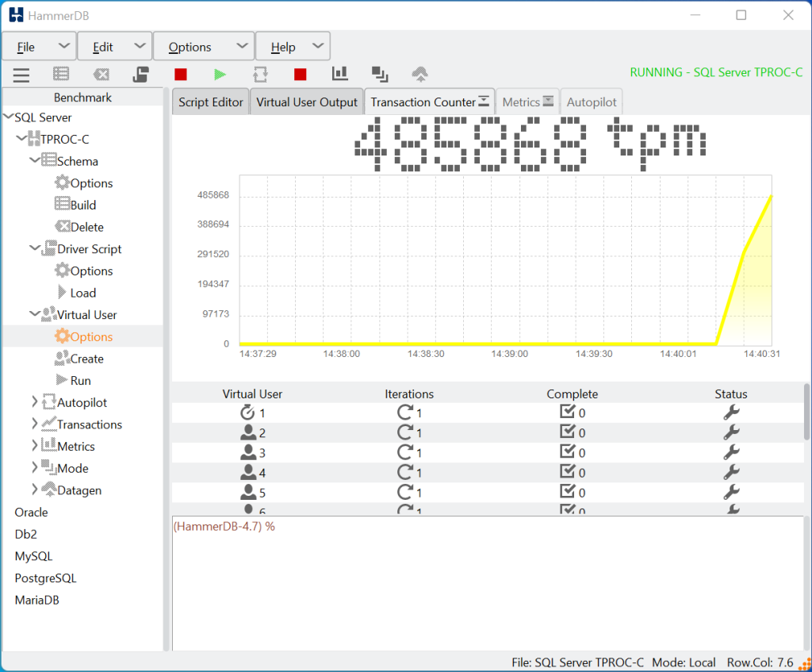
Task: Select Load under Driver Script
Action: click(x=77, y=293)
